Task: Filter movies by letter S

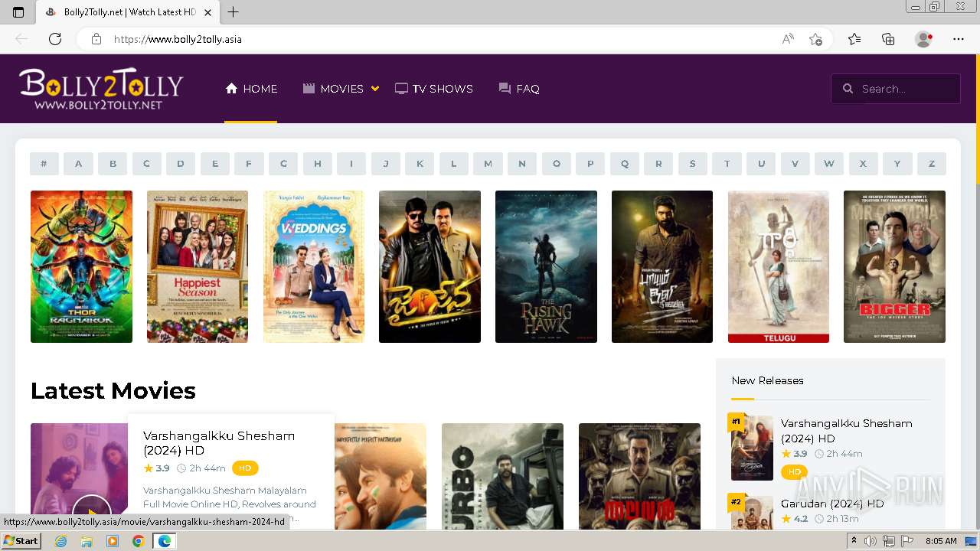Action: (693, 164)
